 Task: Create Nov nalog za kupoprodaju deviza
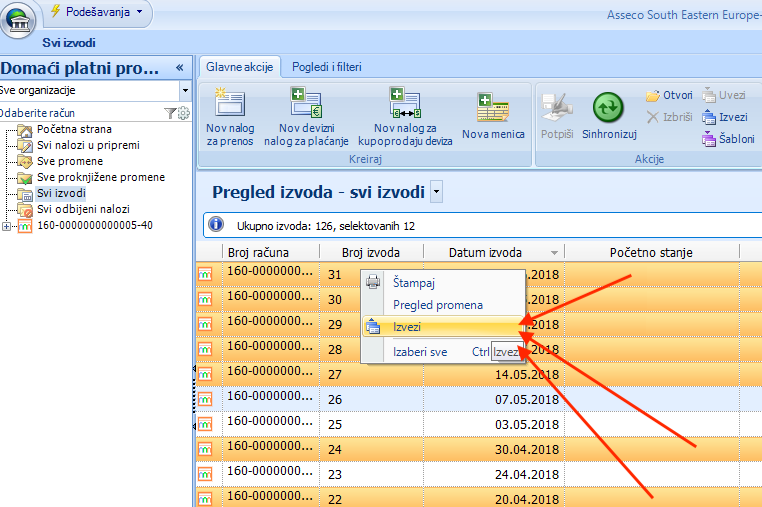[405, 117]
